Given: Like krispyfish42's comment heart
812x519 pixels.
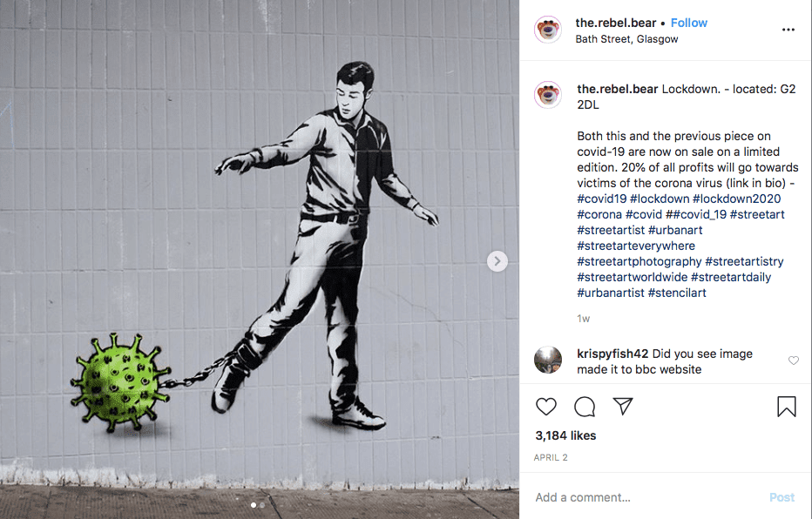Looking at the screenshot, I should tap(794, 361).
